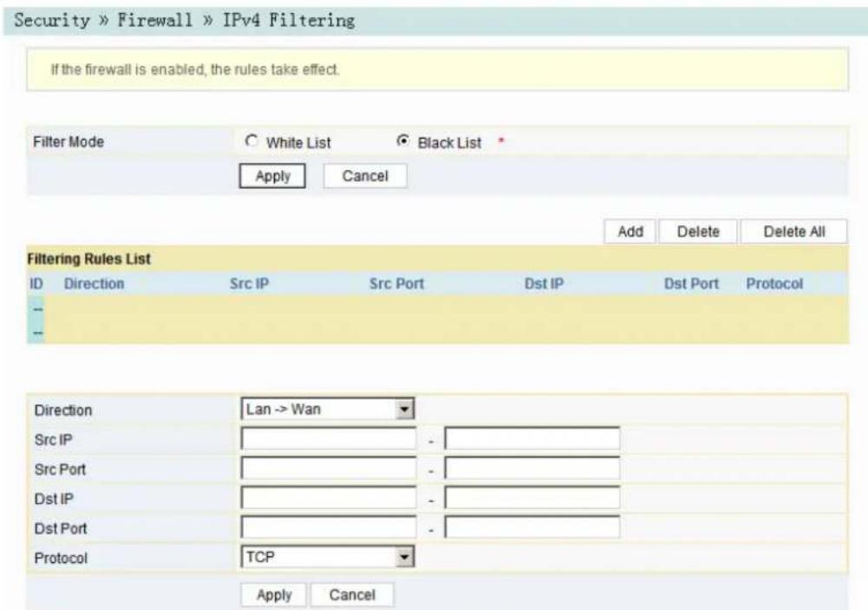Cancel the Filter Mode change

[x=365, y=176]
